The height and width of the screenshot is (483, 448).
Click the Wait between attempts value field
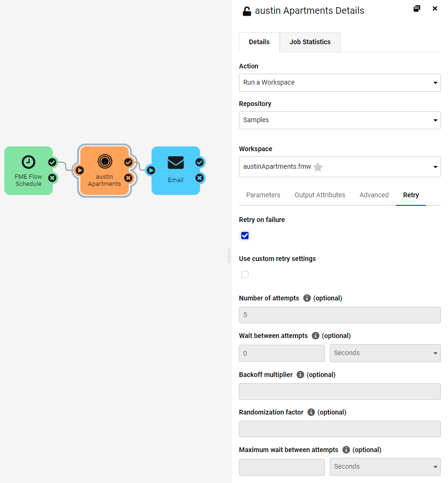[x=282, y=353]
